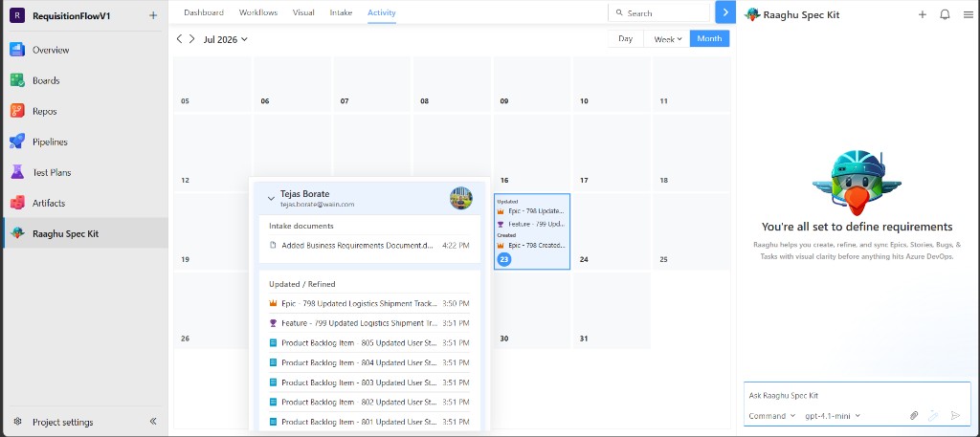Screen dimensions: 980x437
Task: Go to Repos in the sidebar
Action: [84, 111]
